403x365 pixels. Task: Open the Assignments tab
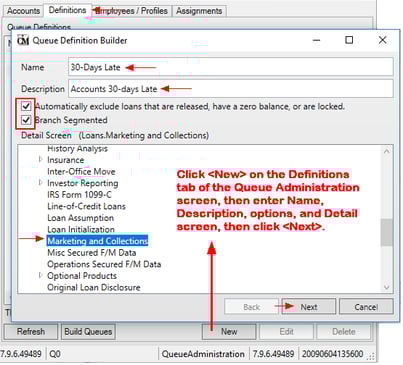point(199,11)
